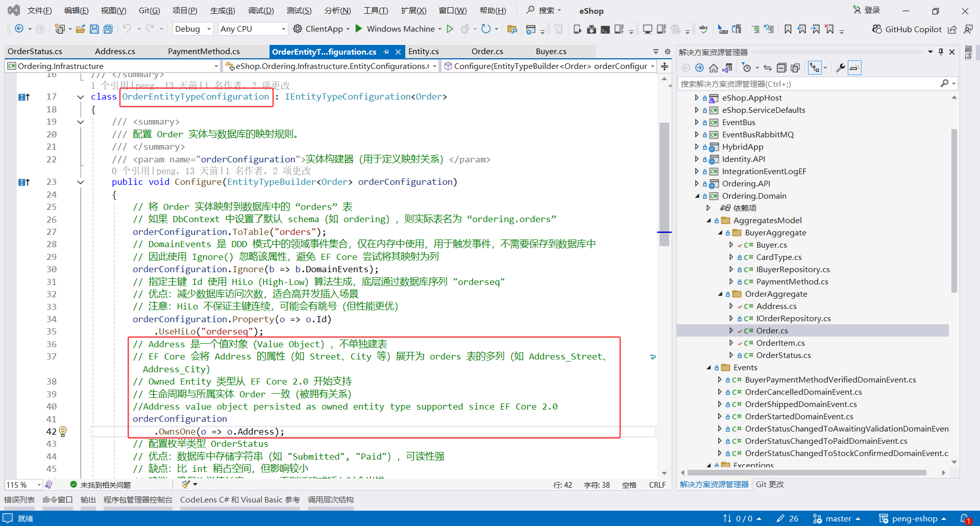Click the Solution Explorer Home icon

(713, 67)
